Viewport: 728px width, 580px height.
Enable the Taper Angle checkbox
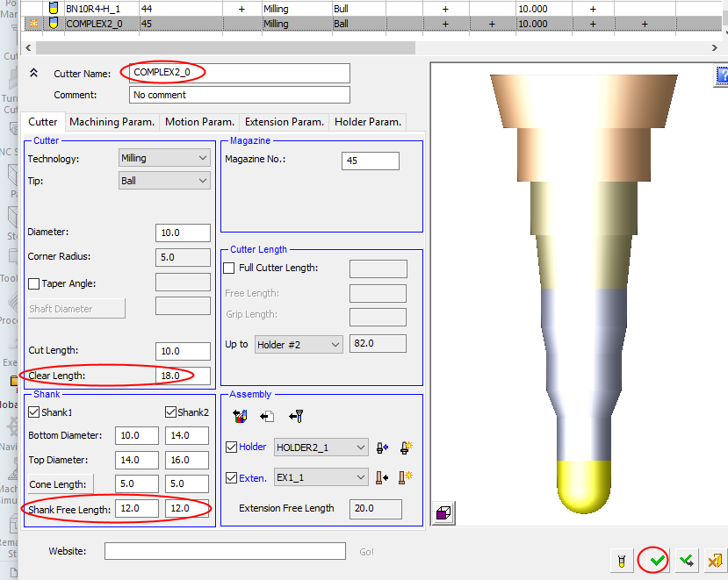34,284
